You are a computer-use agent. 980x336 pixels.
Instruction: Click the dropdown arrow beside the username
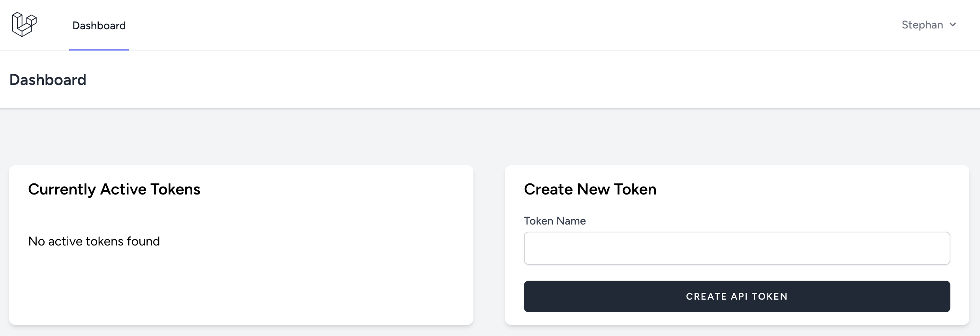(x=954, y=25)
